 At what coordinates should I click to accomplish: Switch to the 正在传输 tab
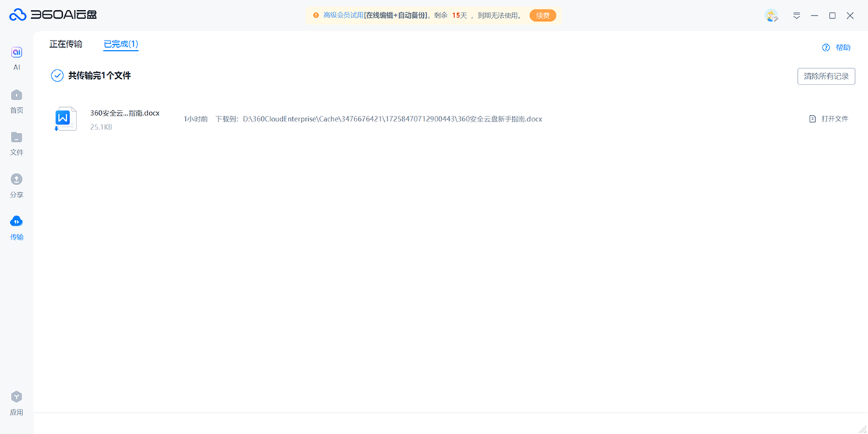66,44
